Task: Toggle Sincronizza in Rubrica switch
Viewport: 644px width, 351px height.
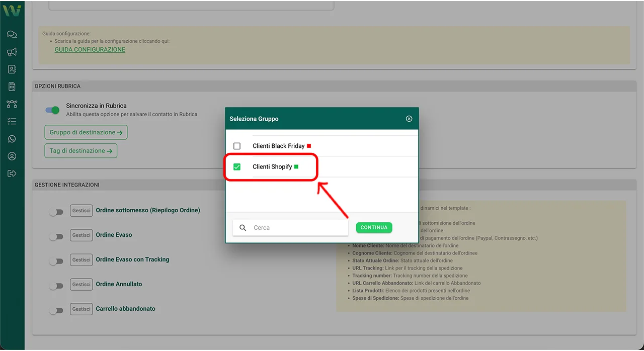Action: pos(52,110)
